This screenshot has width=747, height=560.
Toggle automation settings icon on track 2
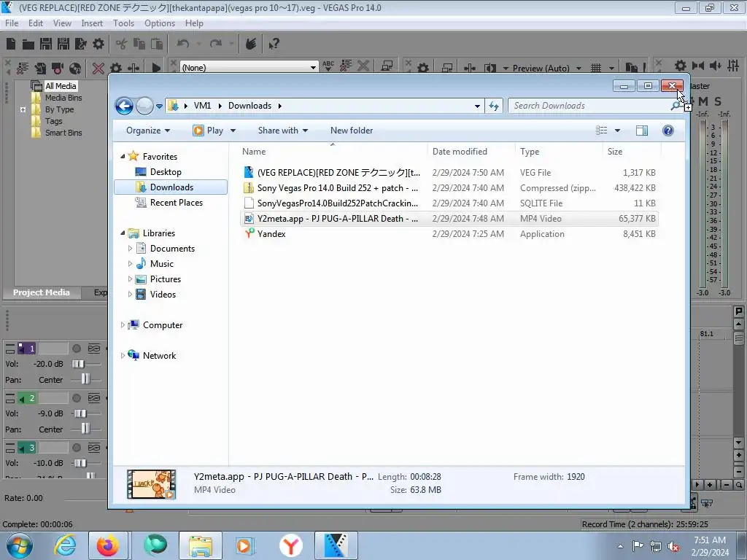[x=94, y=398]
